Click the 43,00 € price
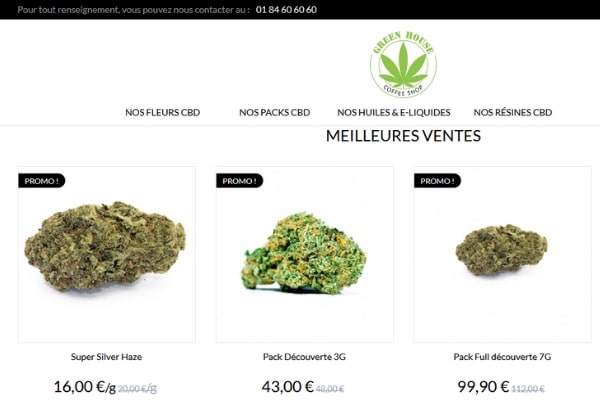Screen dimensions: 600x400 point(288,387)
